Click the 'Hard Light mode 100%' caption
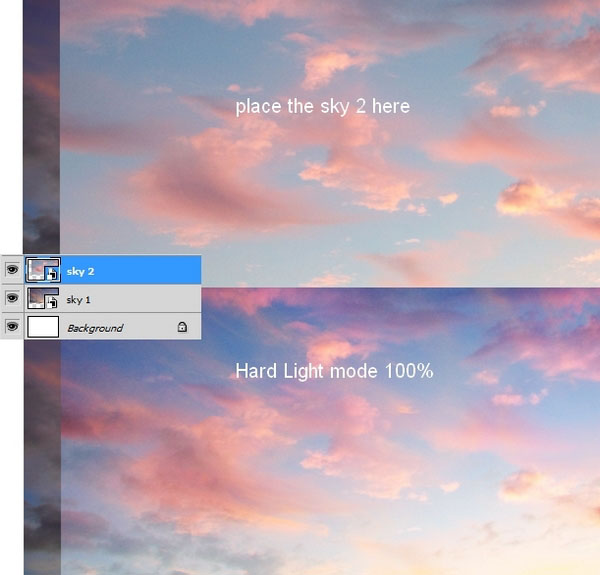The width and height of the screenshot is (600, 575). click(x=334, y=371)
